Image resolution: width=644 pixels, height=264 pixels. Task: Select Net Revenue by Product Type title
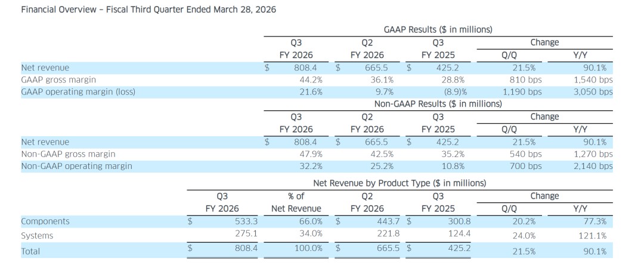point(400,183)
